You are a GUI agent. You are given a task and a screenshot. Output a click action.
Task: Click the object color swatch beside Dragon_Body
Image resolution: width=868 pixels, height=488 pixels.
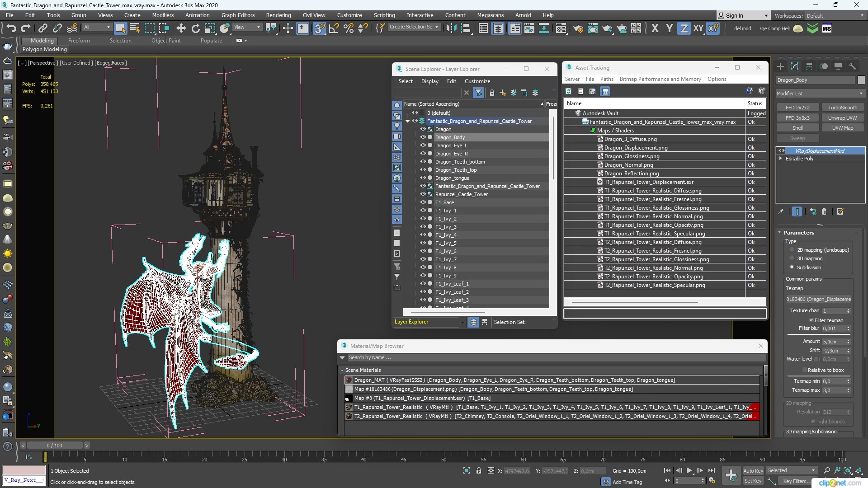[861, 80]
